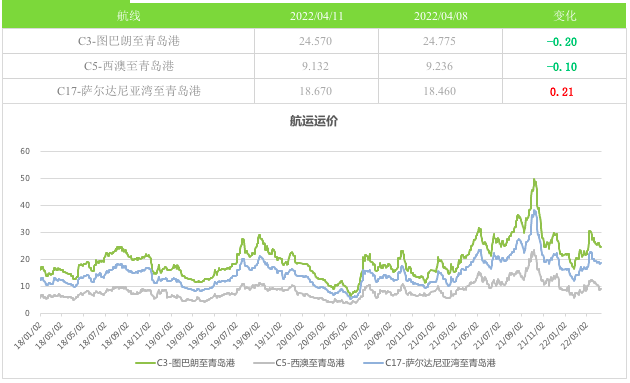Select the C17-萨尔达尼亚湾至青岛港 legend label
This screenshot has width=630, height=383.
(x=440, y=363)
